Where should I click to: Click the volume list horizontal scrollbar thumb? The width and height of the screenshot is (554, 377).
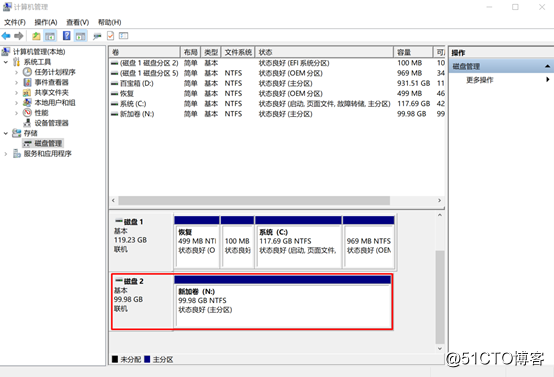pyautogui.click(x=254, y=200)
